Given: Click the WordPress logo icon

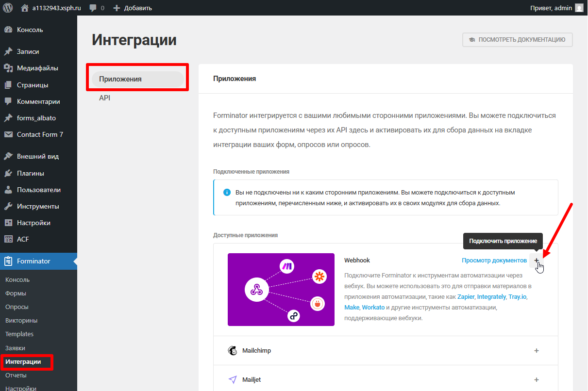Looking at the screenshot, I should tap(8, 8).
